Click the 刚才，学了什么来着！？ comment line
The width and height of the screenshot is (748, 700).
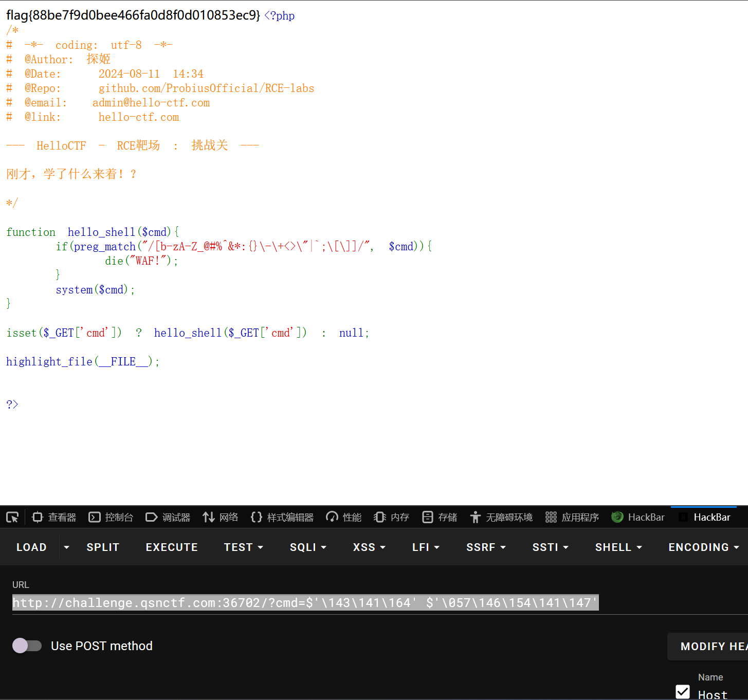71,174
